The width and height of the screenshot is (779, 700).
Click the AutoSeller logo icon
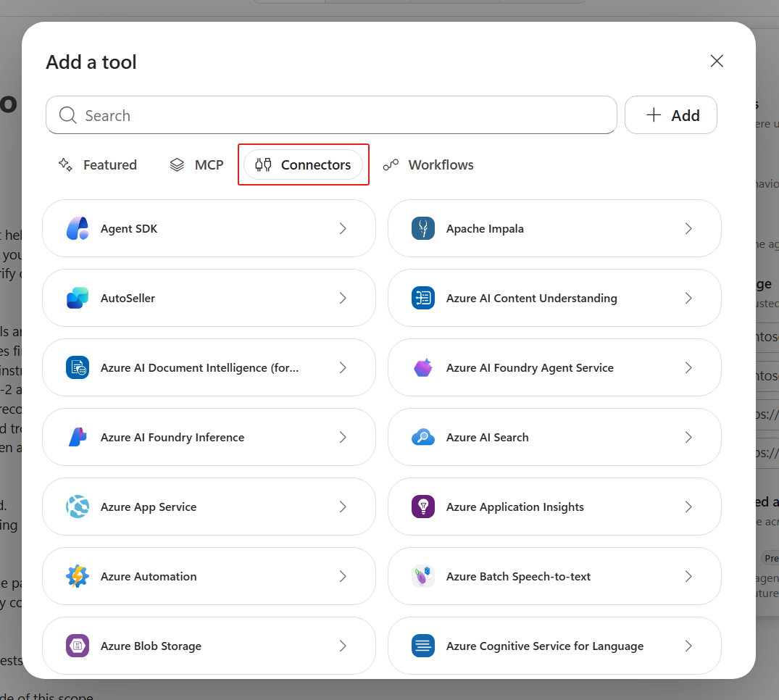click(78, 298)
